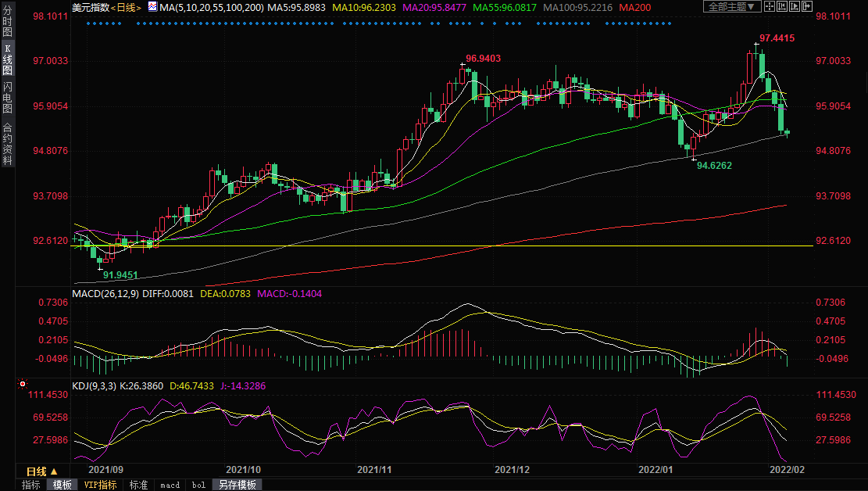Click the red sun icon beside KDJ
868x491 pixels.
pyautogui.click(x=23, y=385)
